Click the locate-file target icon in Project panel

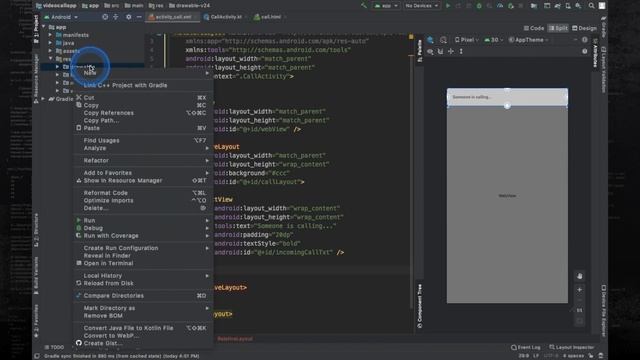tap(105, 17)
